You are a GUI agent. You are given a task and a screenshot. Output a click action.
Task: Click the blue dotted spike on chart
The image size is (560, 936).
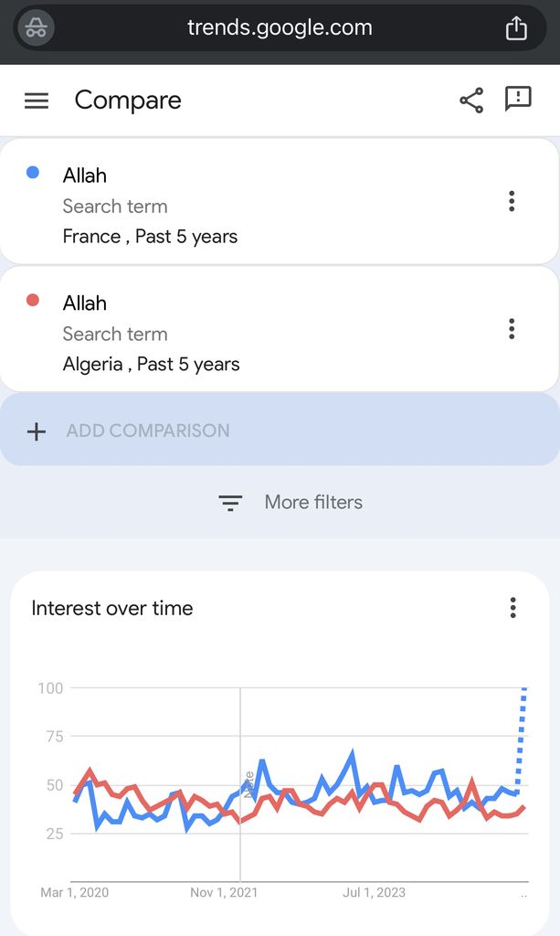coord(522,731)
